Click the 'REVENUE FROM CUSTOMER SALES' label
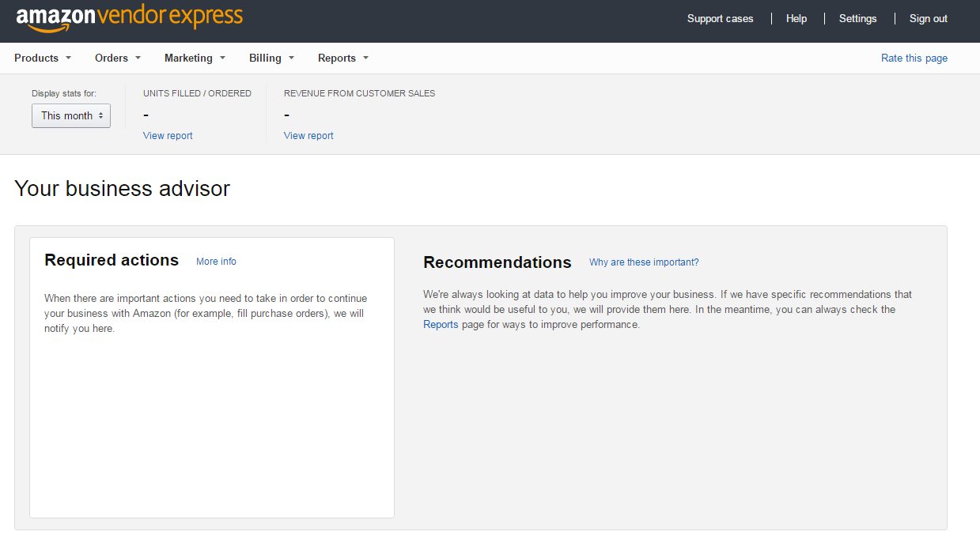980x539 pixels. tap(359, 93)
